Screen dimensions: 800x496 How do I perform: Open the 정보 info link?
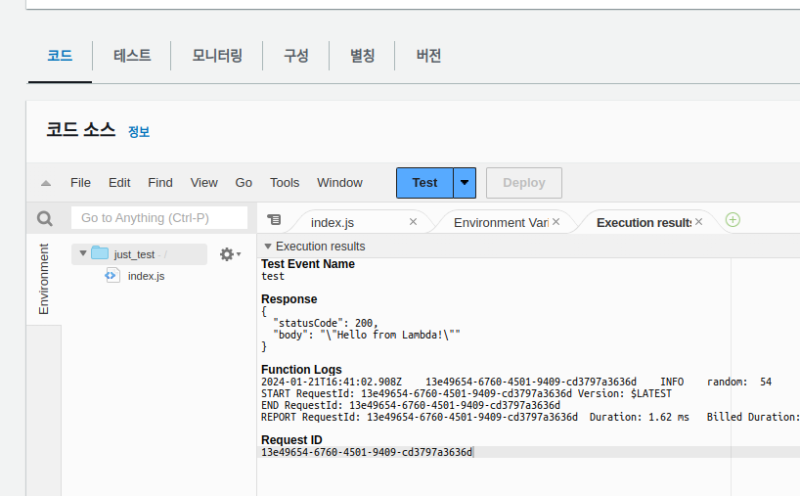click(139, 132)
